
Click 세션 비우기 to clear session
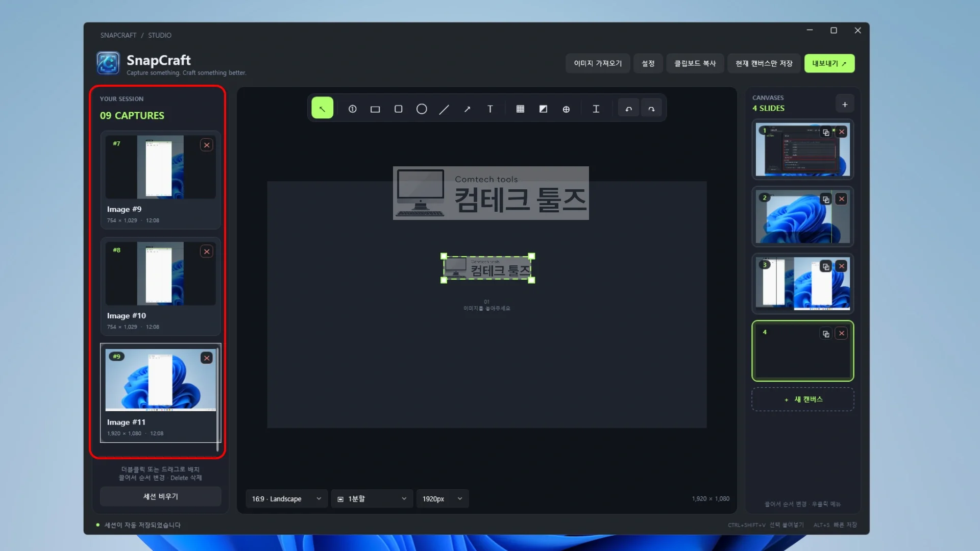click(x=161, y=496)
